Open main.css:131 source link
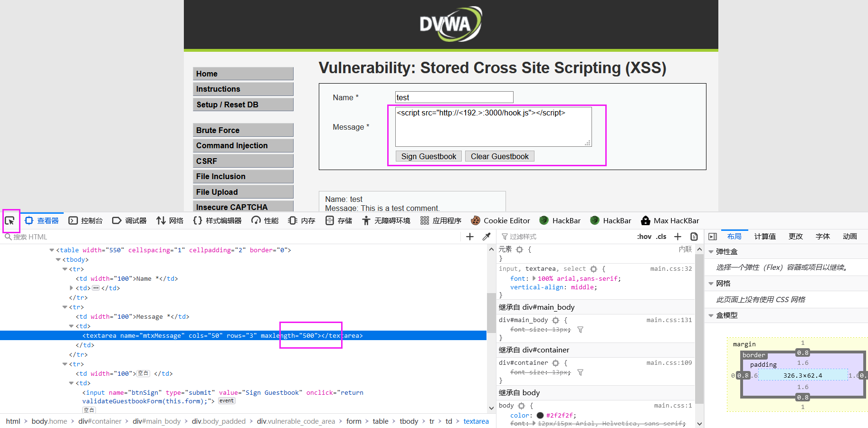The height and width of the screenshot is (428, 868). pos(669,320)
